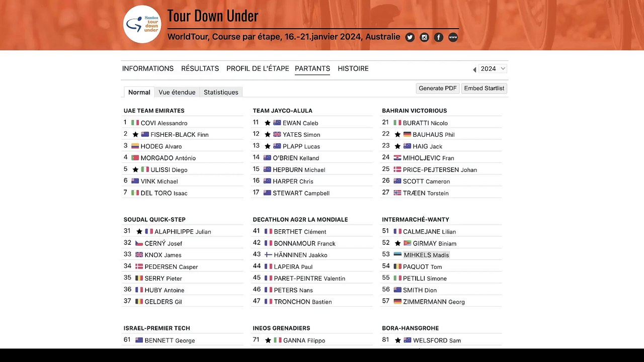Open rider ZIMMERMANN Georg

434,302
